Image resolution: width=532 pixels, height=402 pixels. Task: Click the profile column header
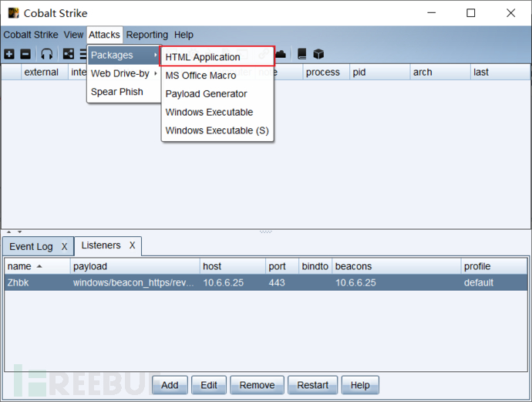(x=494, y=266)
